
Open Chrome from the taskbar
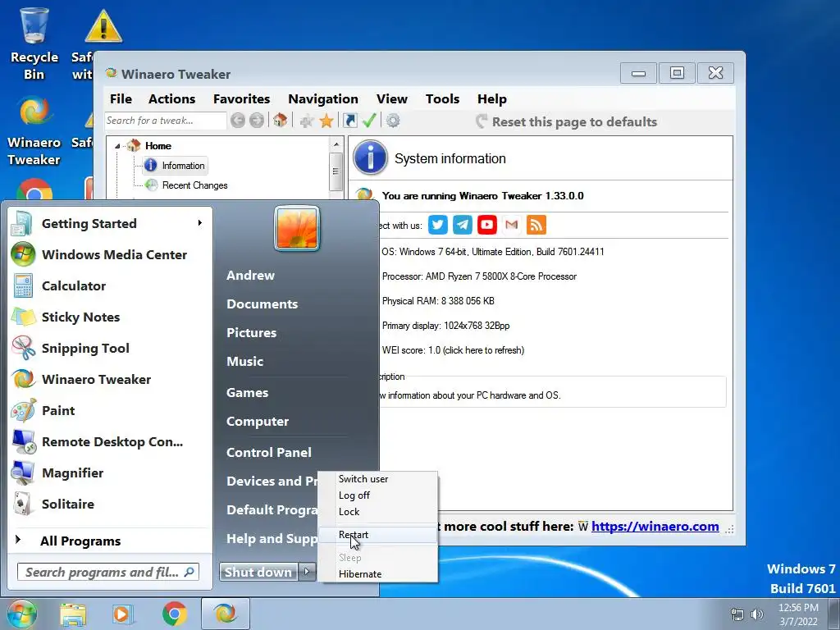(174, 614)
